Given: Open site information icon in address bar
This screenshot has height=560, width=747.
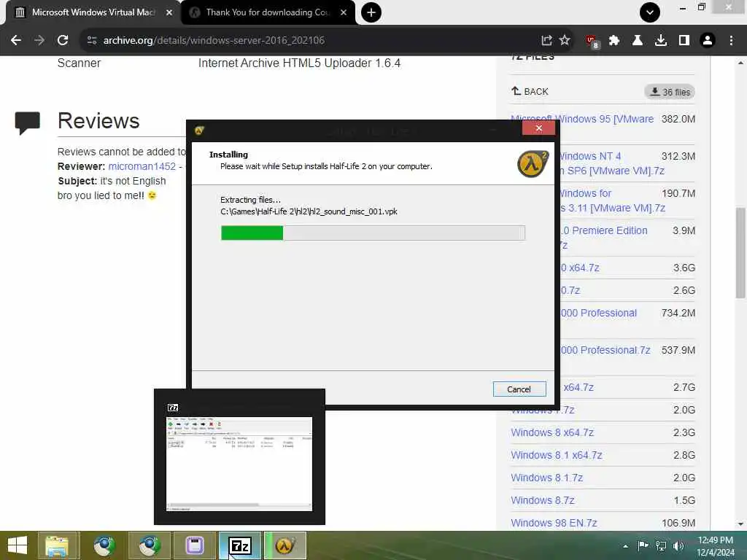Looking at the screenshot, I should (92, 41).
